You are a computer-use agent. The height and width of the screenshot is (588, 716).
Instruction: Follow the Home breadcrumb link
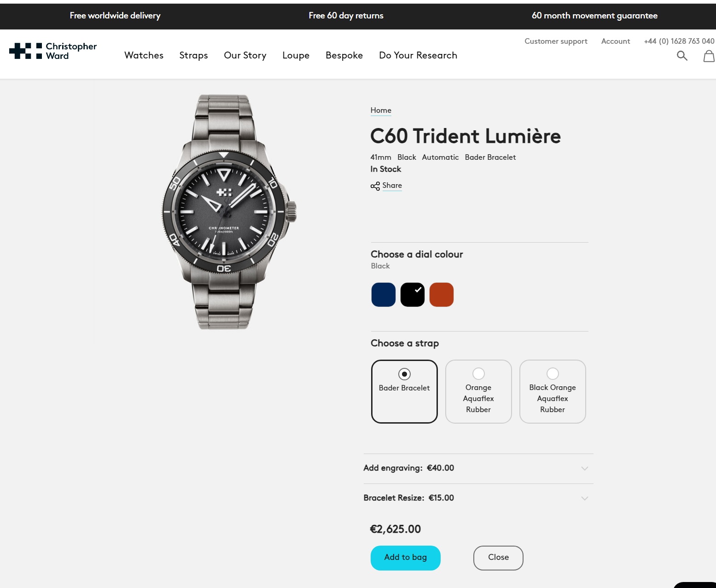click(x=381, y=111)
